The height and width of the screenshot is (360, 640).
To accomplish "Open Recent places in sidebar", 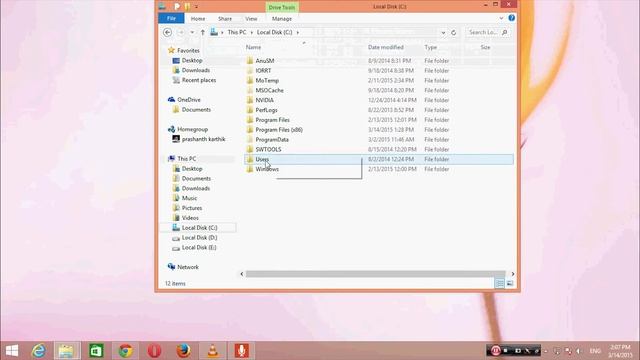I will 199,80.
